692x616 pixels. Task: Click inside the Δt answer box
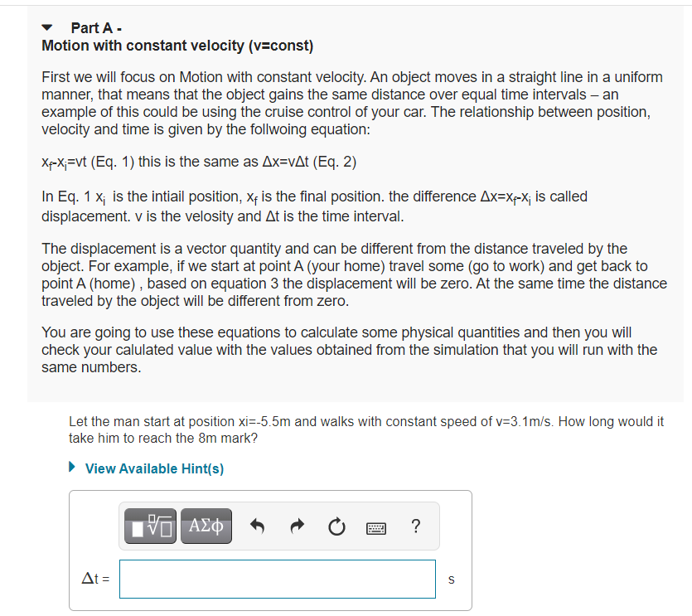tap(278, 579)
